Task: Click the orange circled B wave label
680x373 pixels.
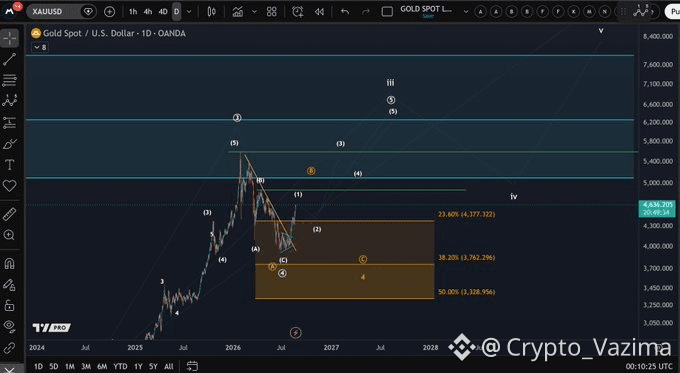Action: pyautogui.click(x=311, y=171)
